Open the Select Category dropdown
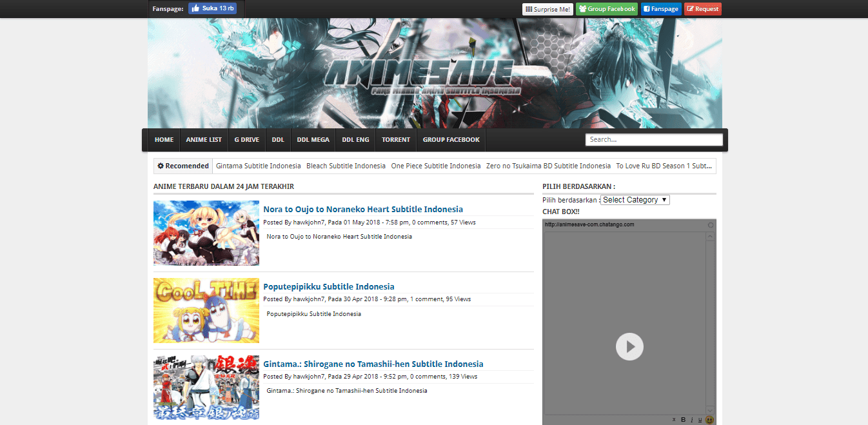This screenshot has height=425, width=868. pos(635,199)
